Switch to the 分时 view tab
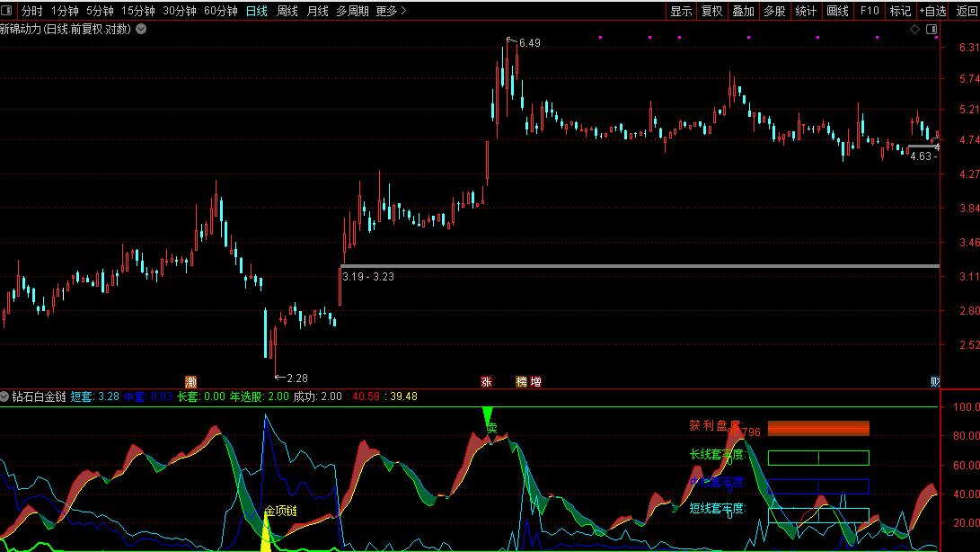The image size is (980, 552). (x=31, y=11)
